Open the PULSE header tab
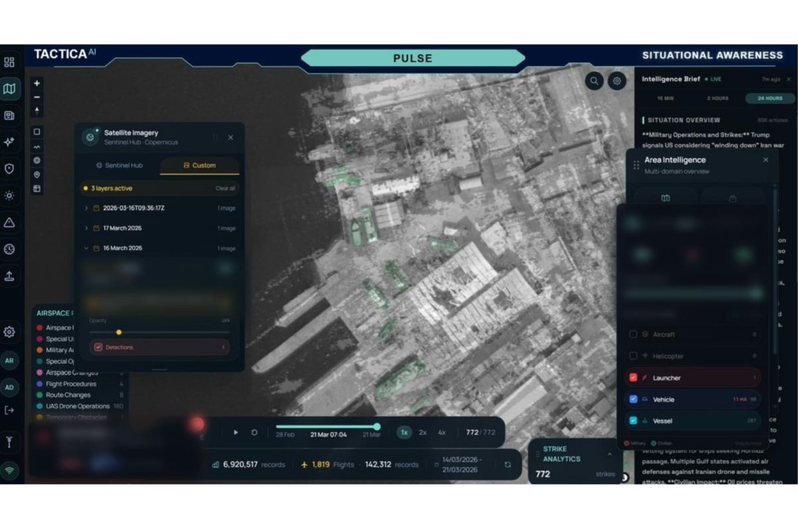The height and width of the screenshot is (532, 798). click(x=412, y=58)
